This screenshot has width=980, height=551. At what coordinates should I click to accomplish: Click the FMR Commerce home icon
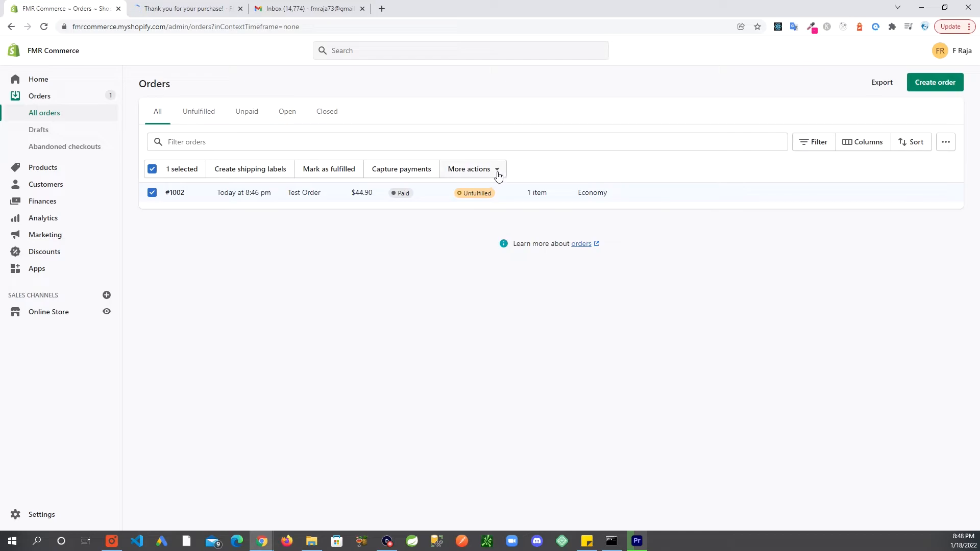[13, 51]
